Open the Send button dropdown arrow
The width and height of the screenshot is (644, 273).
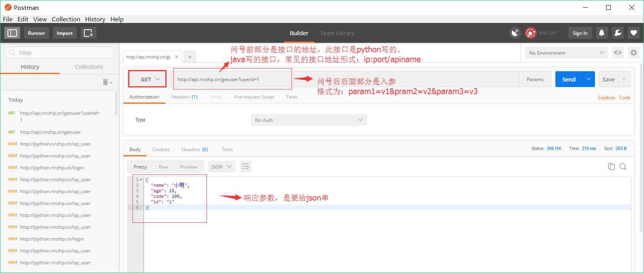(x=589, y=79)
